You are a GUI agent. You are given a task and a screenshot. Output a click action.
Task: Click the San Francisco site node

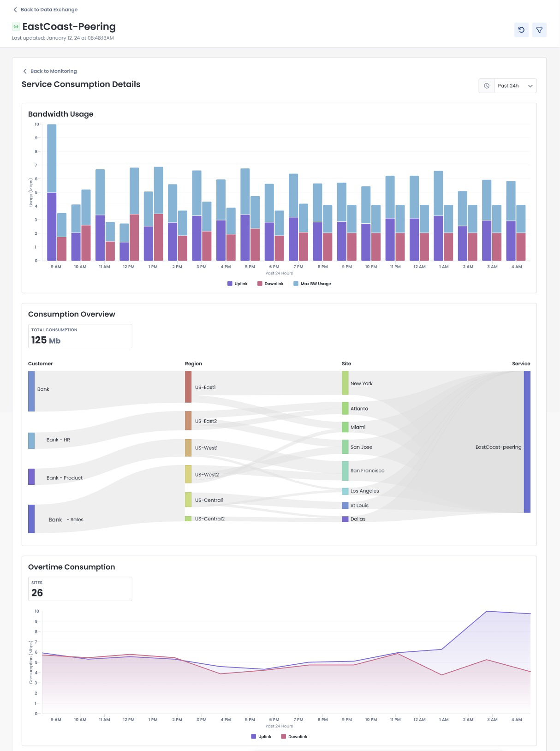345,471
